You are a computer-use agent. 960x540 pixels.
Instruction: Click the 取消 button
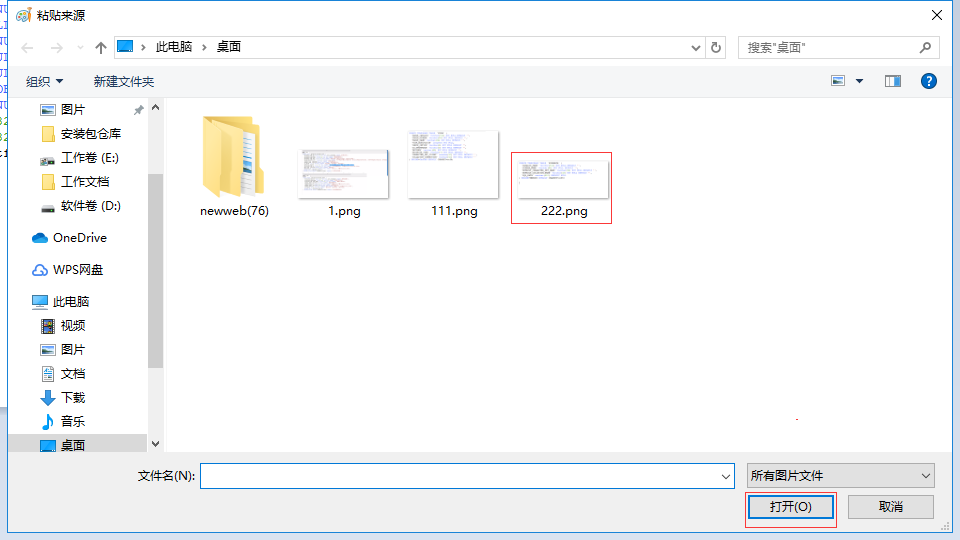pyautogui.click(x=890, y=507)
